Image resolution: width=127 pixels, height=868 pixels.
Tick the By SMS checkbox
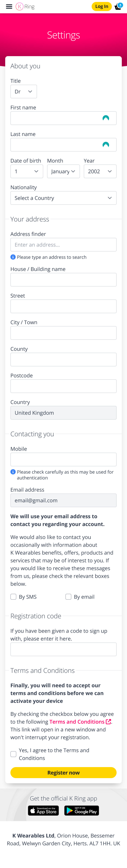14,597
